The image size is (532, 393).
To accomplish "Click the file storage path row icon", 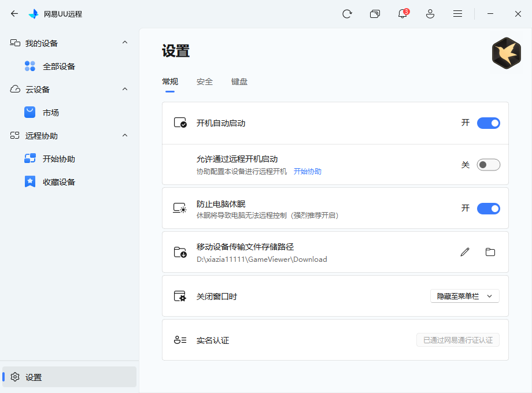I will point(180,252).
